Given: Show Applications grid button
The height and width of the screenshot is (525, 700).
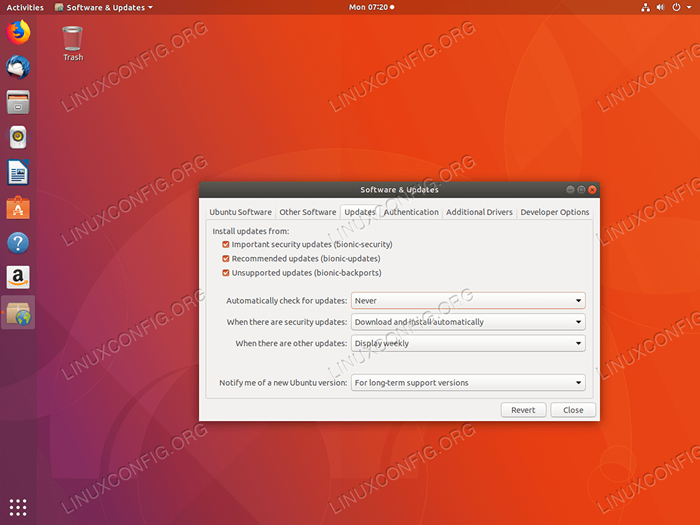Looking at the screenshot, I should (x=18, y=506).
